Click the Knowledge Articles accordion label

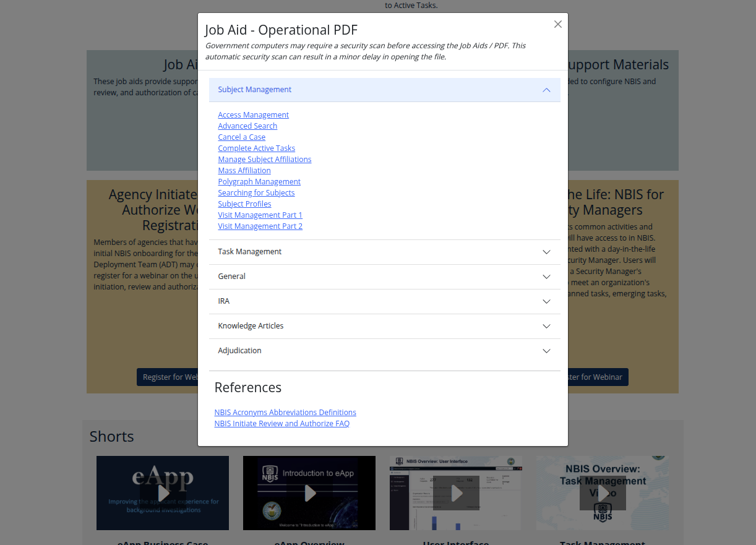click(251, 326)
